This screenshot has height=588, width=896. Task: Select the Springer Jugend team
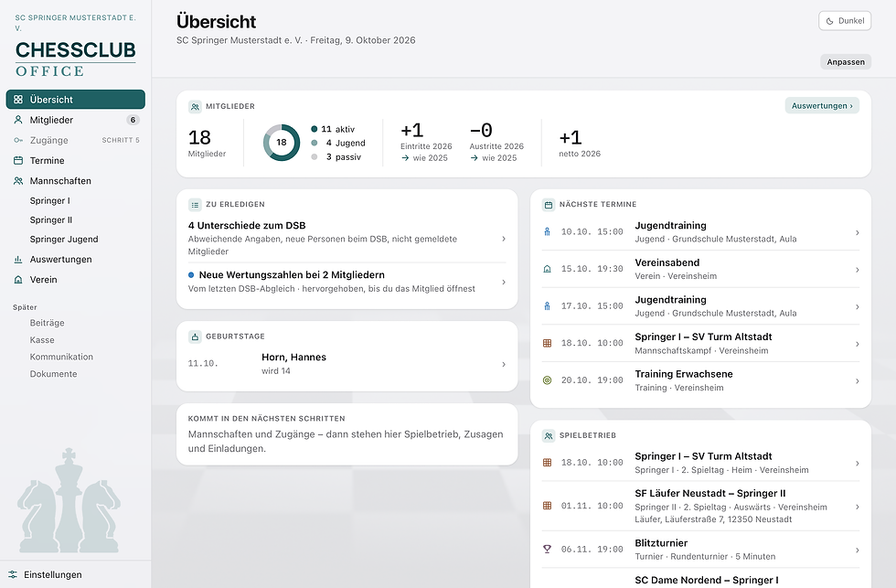[64, 240]
